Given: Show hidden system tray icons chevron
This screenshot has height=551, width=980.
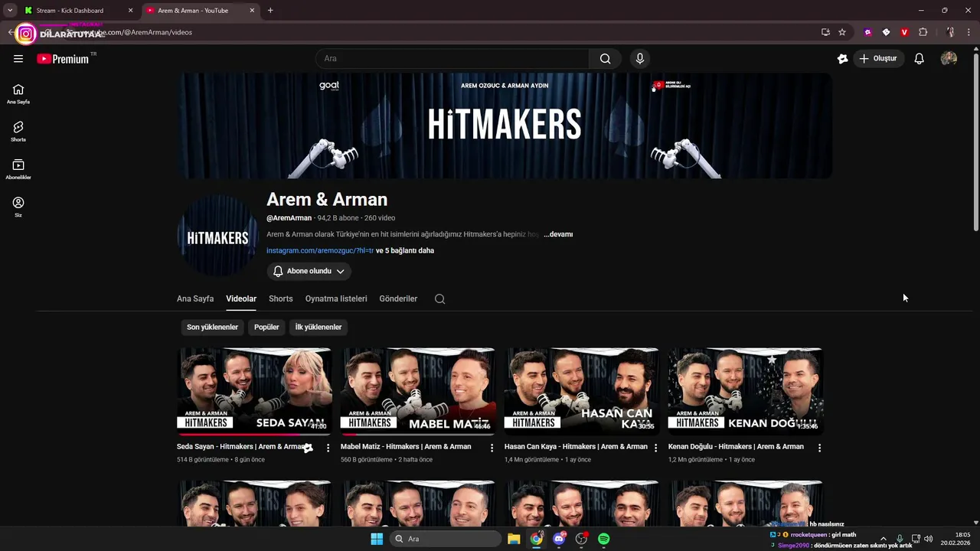Looking at the screenshot, I should coord(883,539).
